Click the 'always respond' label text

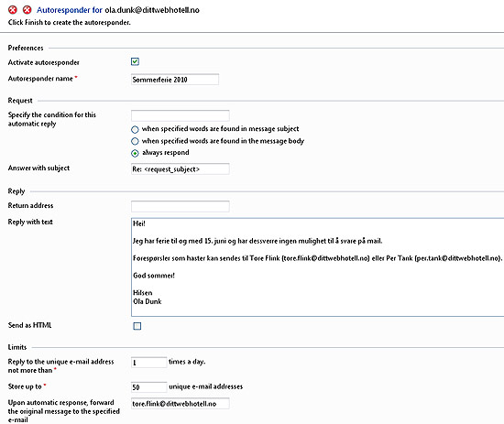point(166,153)
